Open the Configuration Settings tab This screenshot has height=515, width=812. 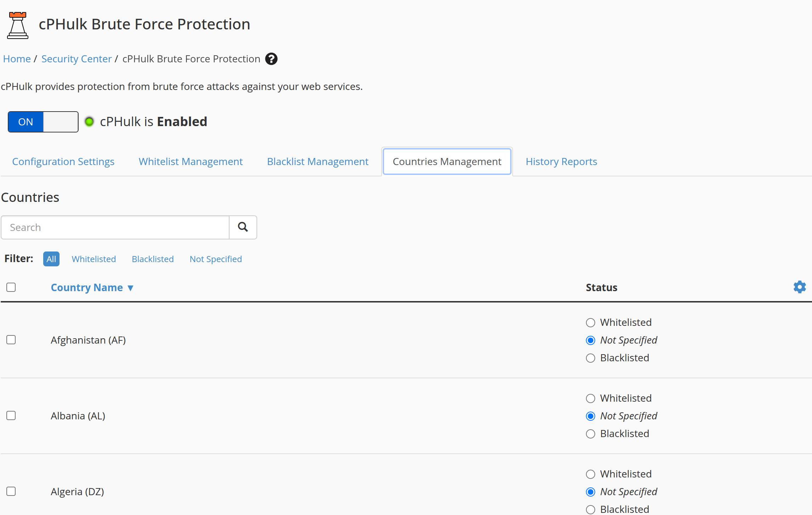(63, 162)
